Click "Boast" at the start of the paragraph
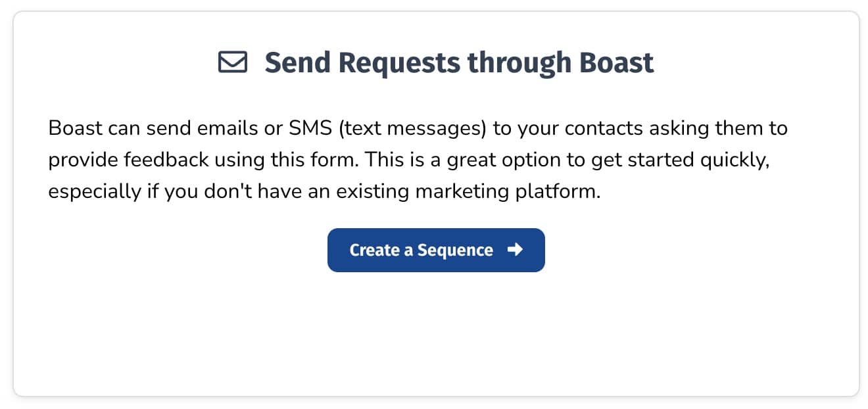 [x=74, y=128]
